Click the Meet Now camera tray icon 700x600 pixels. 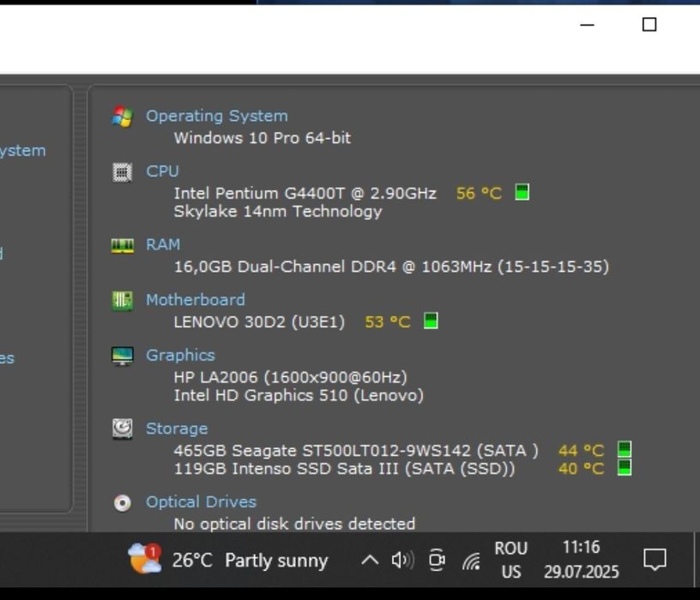pyautogui.click(x=437, y=560)
